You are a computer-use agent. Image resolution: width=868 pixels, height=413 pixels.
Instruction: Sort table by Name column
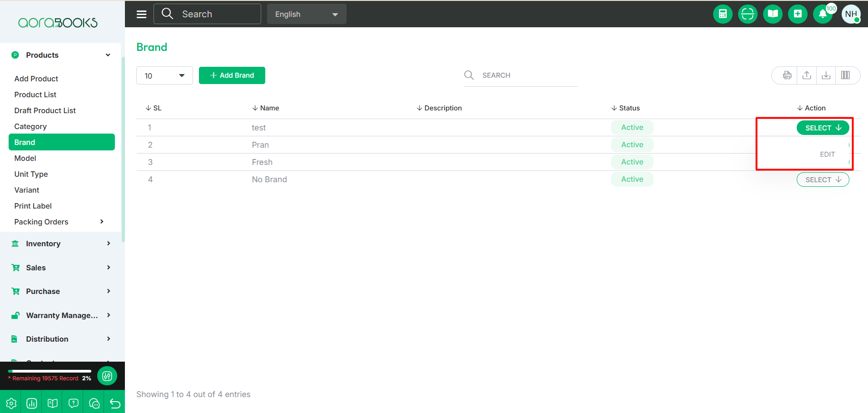click(266, 108)
